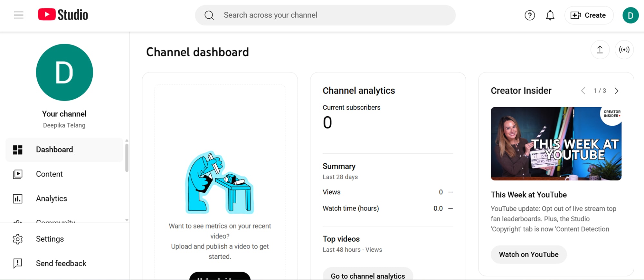The height and width of the screenshot is (280, 644).
Task: Click the Go live broadcast icon
Action: pyautogui.click(x=624, y=50)
